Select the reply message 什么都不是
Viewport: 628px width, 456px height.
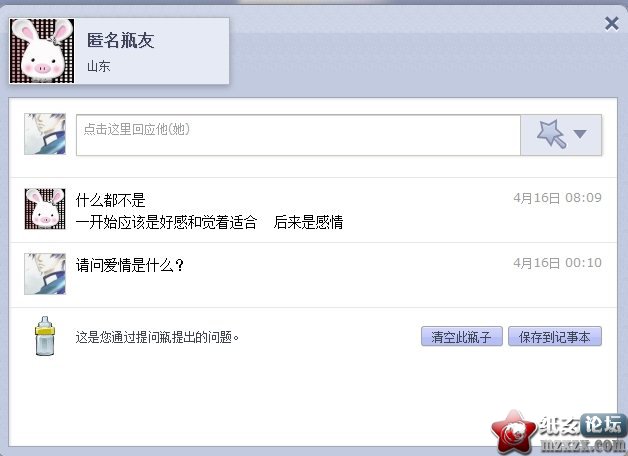coord(111,200)
